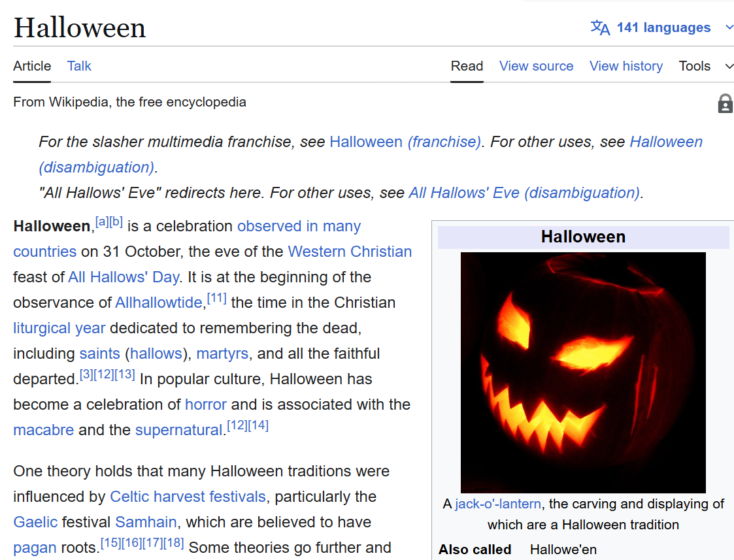Click 'From Wikipedia, the free encyclopedia' text
The image size is (734, 560).
[129, 102]
